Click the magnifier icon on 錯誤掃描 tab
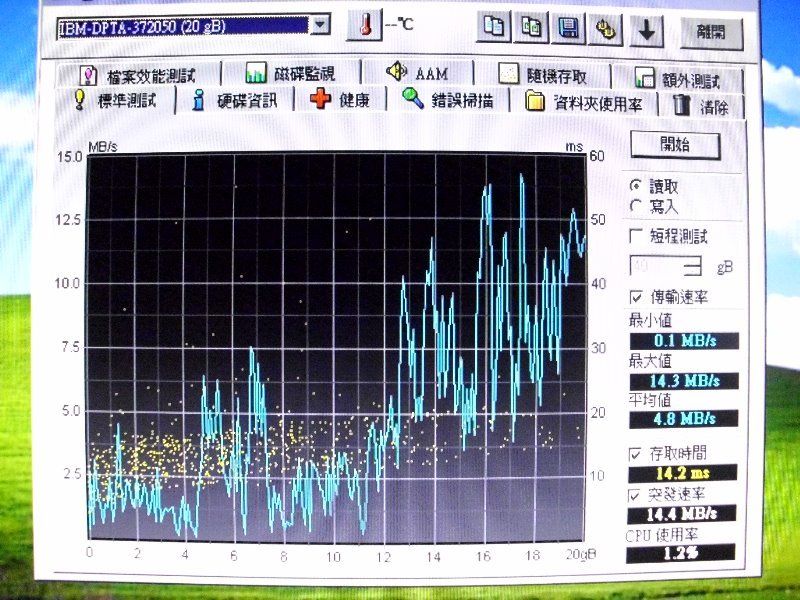Viewport: 800px width, 600px height. (x=413, y=97)
